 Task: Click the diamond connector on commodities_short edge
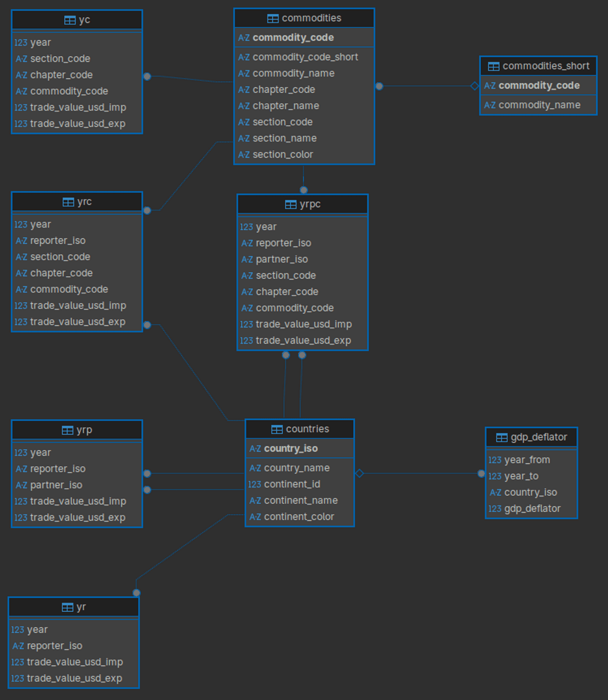pyautogui.click(x=475, y=86)
